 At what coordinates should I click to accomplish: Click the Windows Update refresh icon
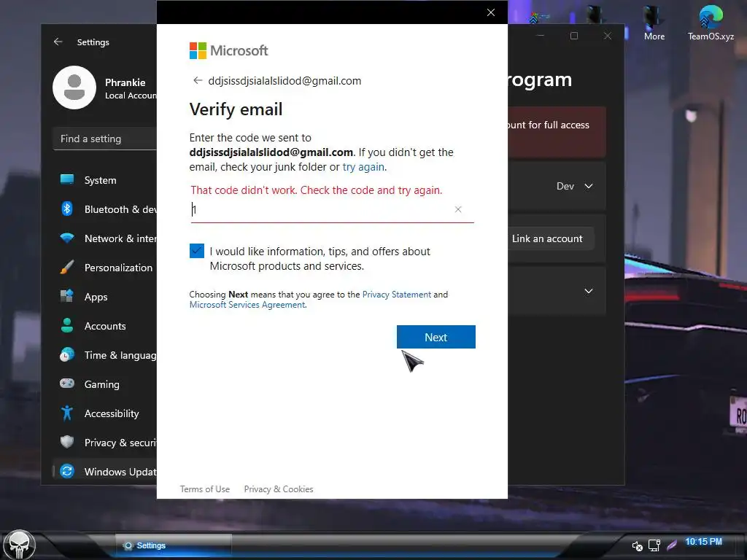click(67, 471)
